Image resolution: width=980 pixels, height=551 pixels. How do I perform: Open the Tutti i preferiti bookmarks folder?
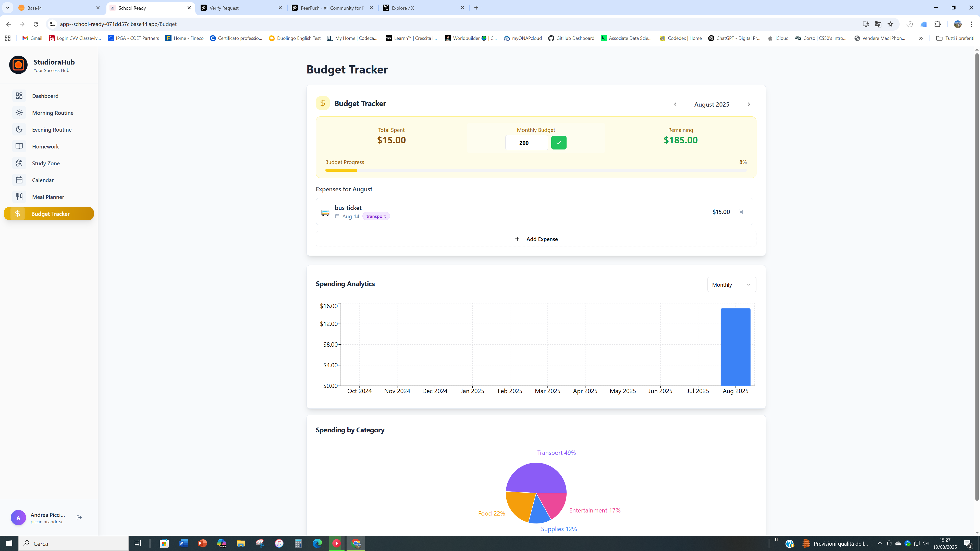[x=955, y=38]
